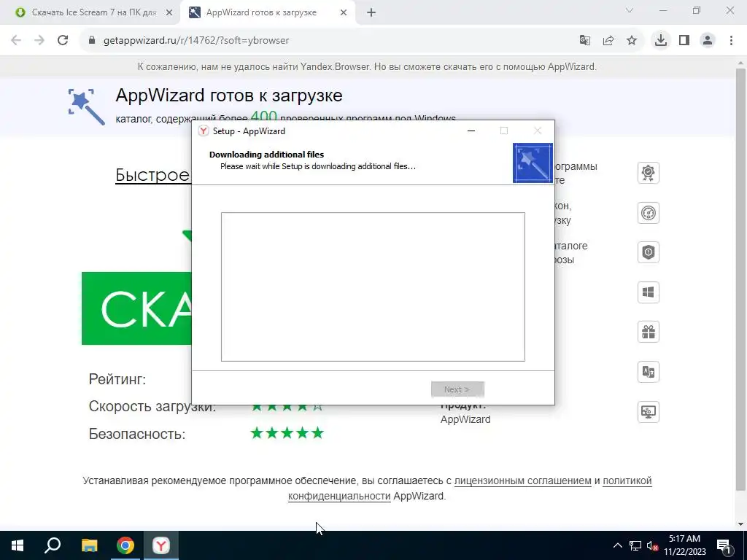Open the лицензионным соглашением link
Image resolution: width=747 pixels, height=560 pixels.
[522, 481]
